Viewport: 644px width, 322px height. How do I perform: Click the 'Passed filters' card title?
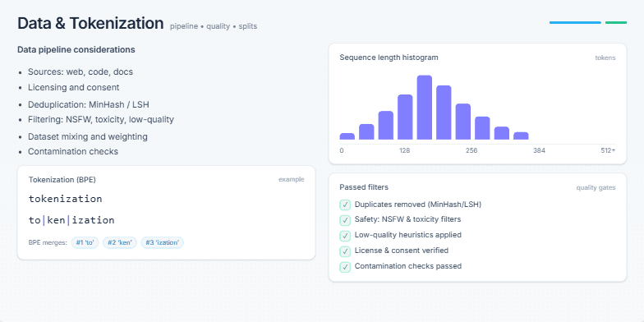click(364, 187)
